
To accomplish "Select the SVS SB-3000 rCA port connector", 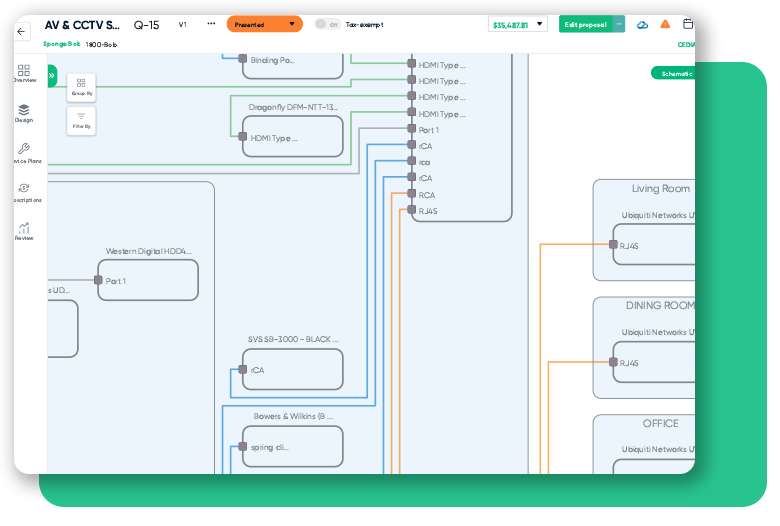I will 243,369.
